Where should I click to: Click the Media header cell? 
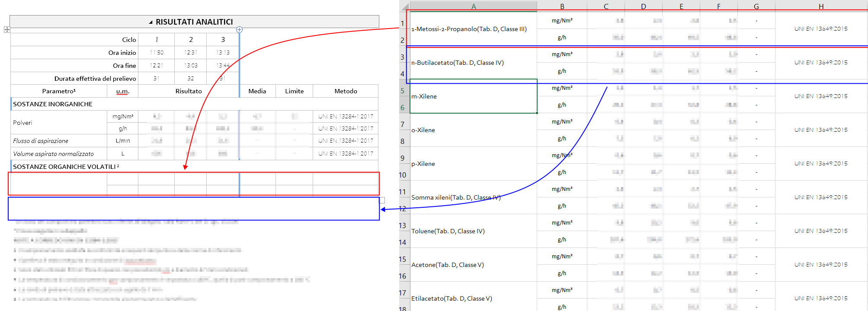(x=257, y=91)
